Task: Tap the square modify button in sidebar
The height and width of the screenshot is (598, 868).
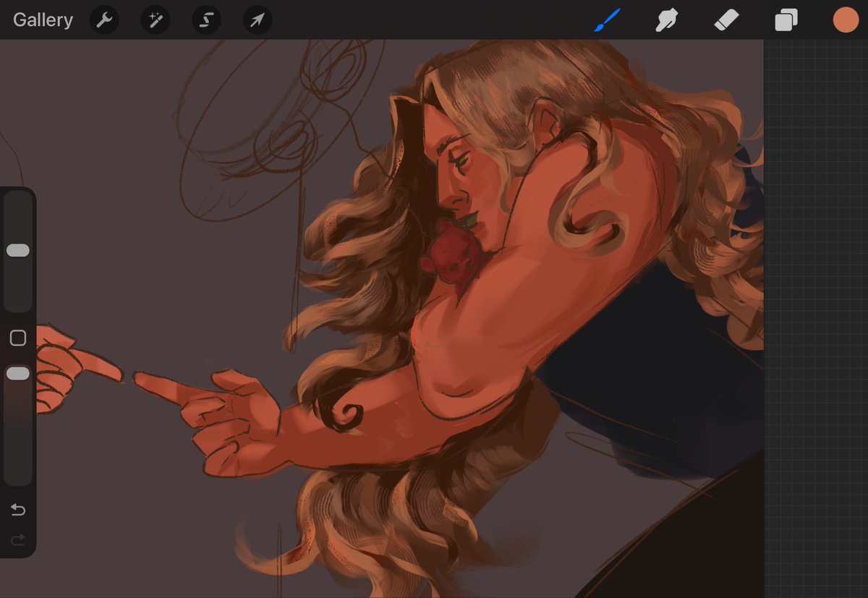Action: [18, 338]
